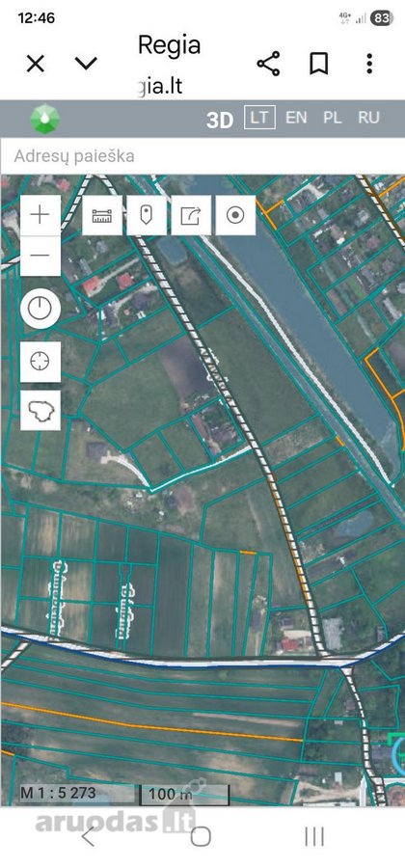
Task: Open the three-dot browser menu
Action: (x=369, y=64)
